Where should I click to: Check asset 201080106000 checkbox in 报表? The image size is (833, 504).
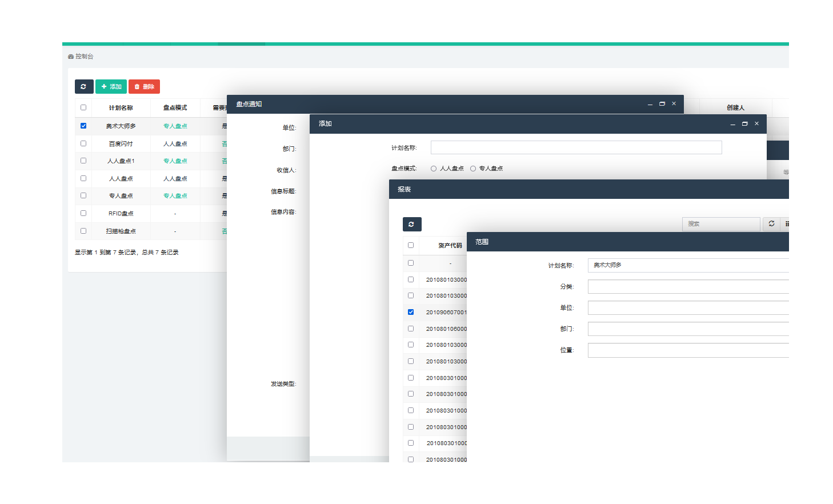pyautogui.click(x=411, y=329)
